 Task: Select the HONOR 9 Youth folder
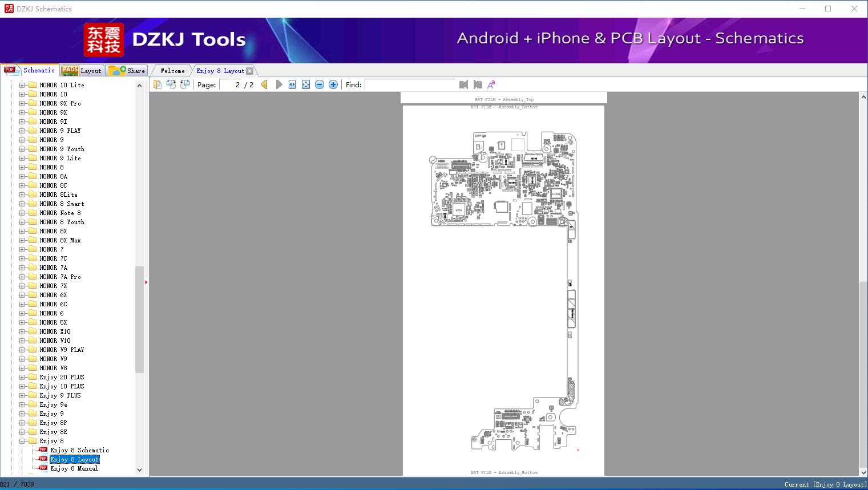click(62, 149)
